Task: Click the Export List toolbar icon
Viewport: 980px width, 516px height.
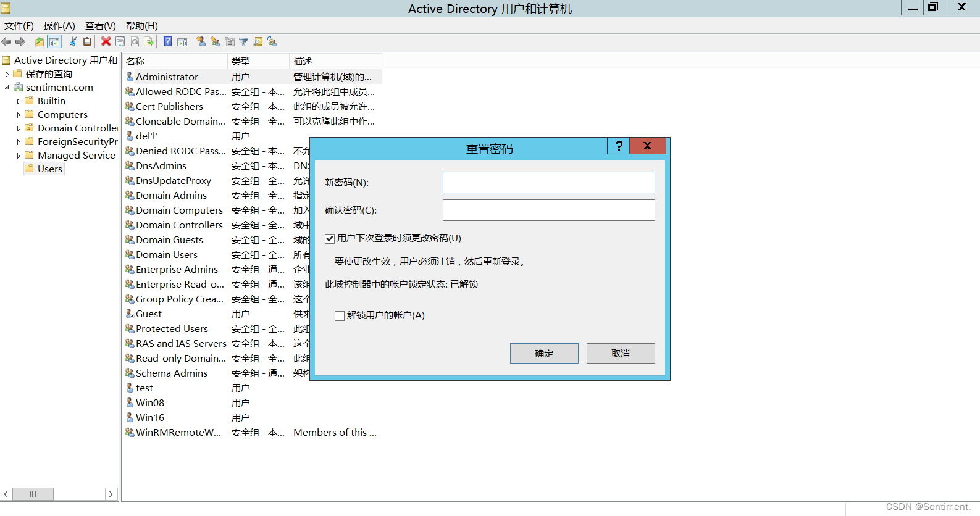Action: 149,42
